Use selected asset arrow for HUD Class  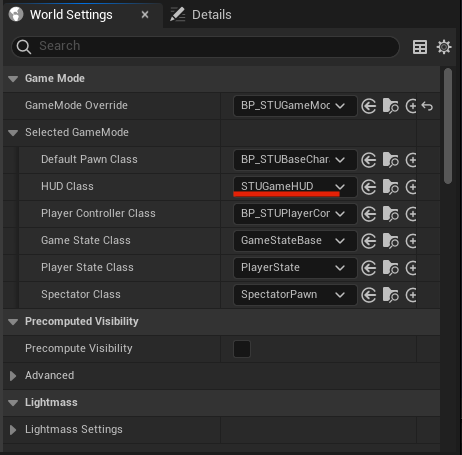(369, 187)
